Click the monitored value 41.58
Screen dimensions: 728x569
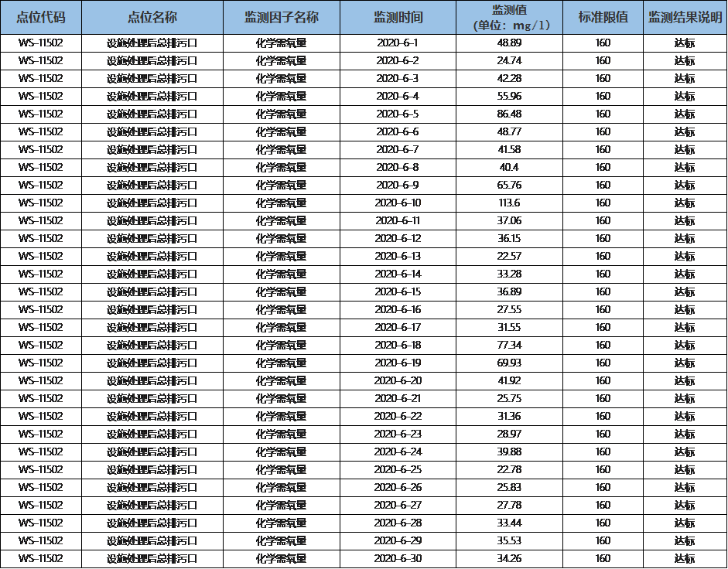point(509,149)
